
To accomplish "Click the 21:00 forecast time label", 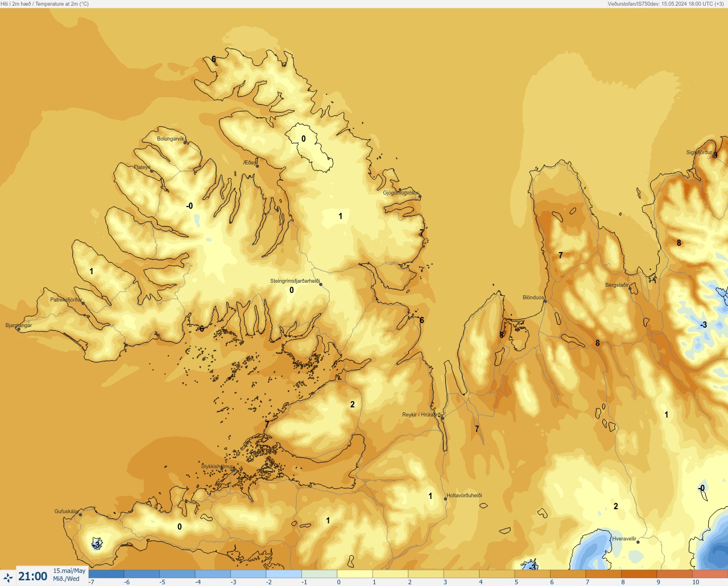I will point(33,576).
